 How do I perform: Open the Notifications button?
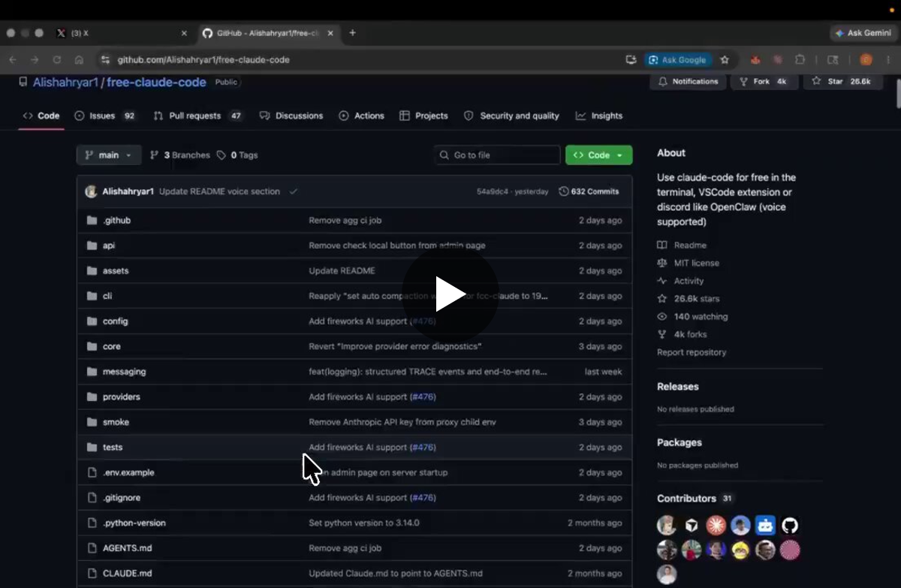click(688, 81)
